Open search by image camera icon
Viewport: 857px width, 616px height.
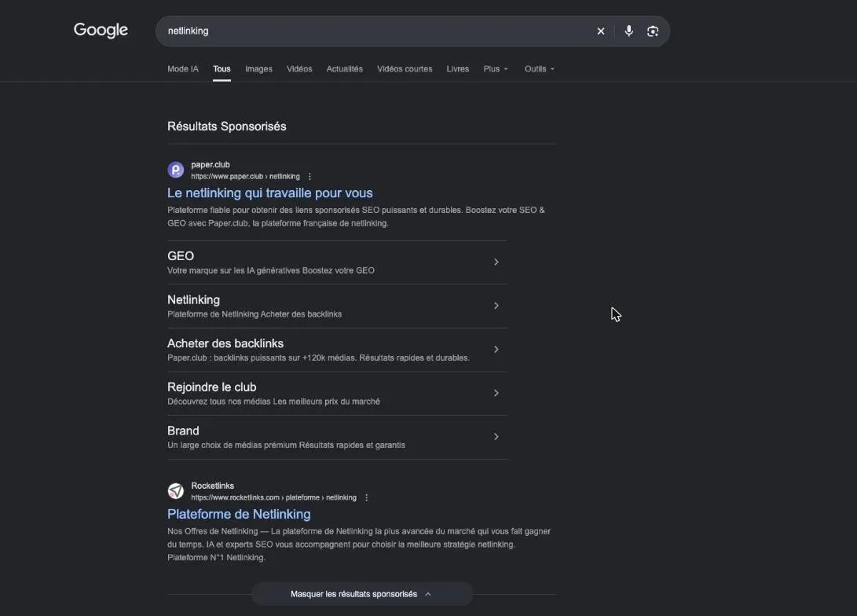[x=653, y=31]
